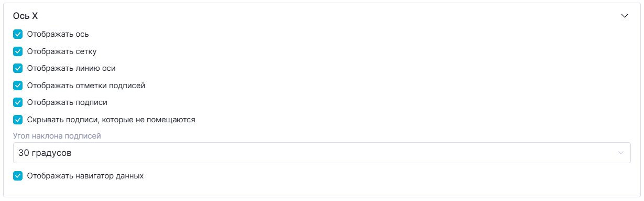Disable Отображать навигатор данных checkbox
Image resolution: width=644 pixels, height=201 pixels.
(x=18, y=176)
